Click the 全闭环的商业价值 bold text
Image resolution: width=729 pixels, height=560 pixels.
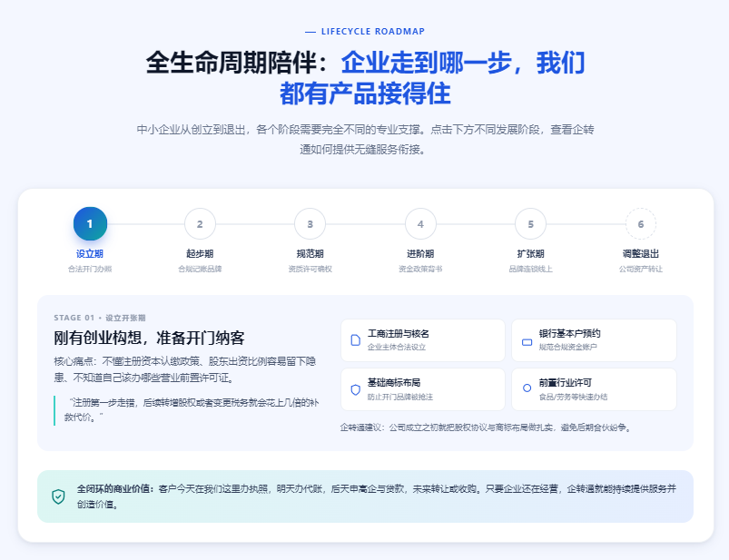[116, 489]
